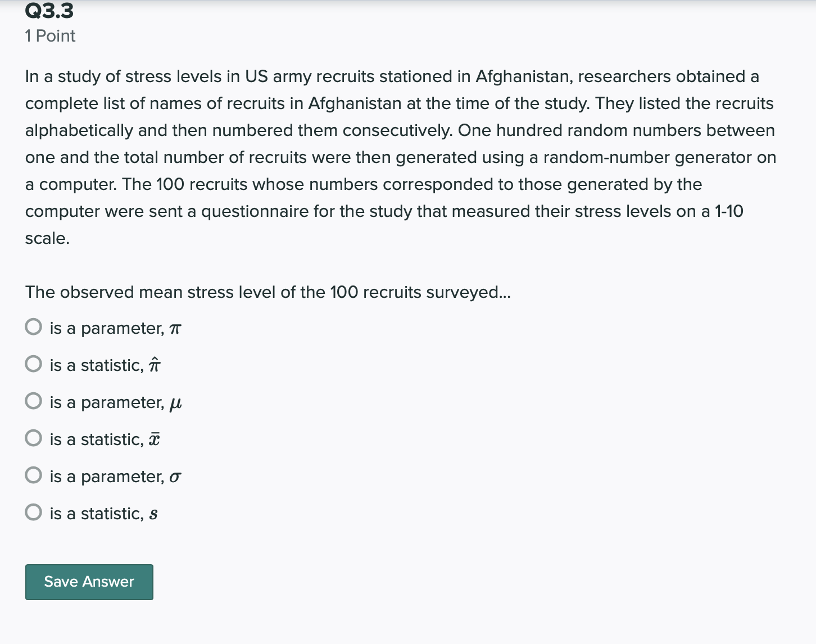Select the radio option "is a parameter, σ"
The image size is (816, 644).
coord(33,475)
